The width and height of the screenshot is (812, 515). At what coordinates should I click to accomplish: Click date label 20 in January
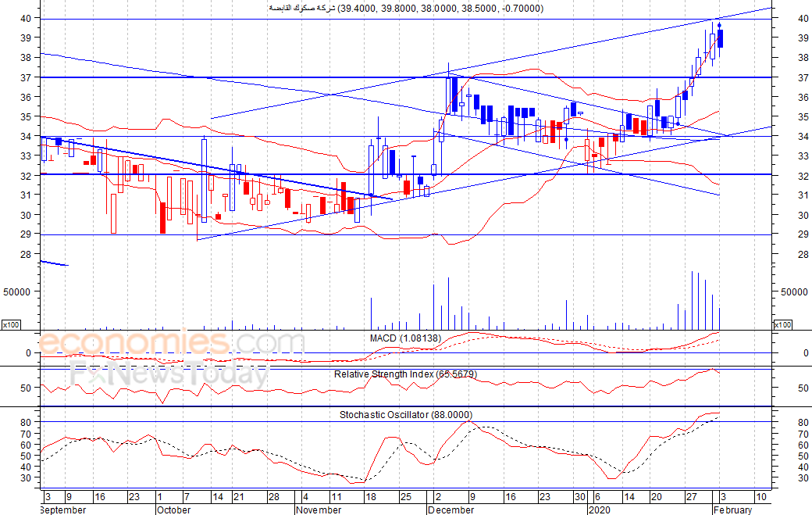click(656, 497)
